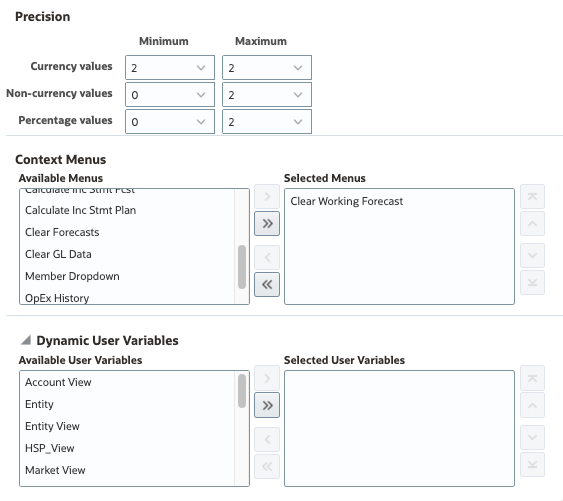Click Move Down icon beside Selected Menus

(x=532, y=255)
